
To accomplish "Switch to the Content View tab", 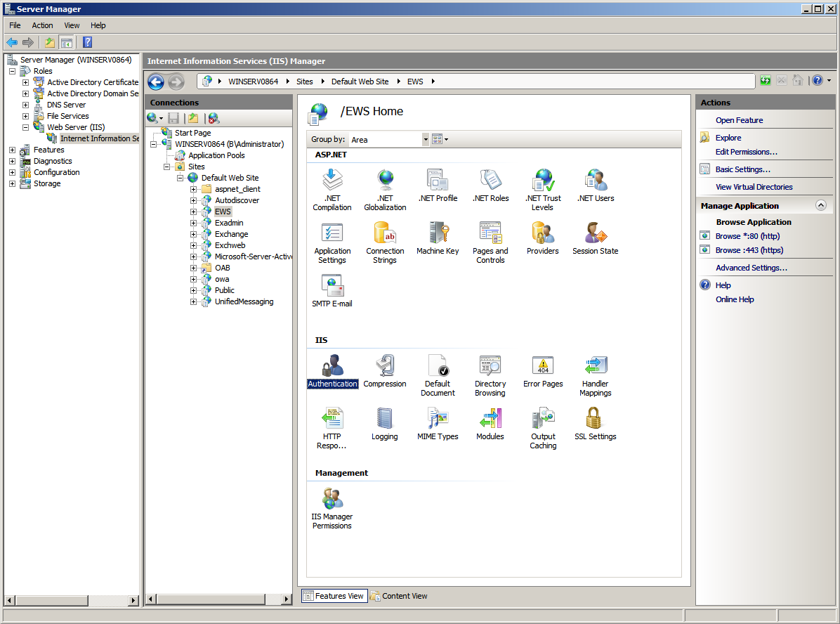I will point(399,596).
